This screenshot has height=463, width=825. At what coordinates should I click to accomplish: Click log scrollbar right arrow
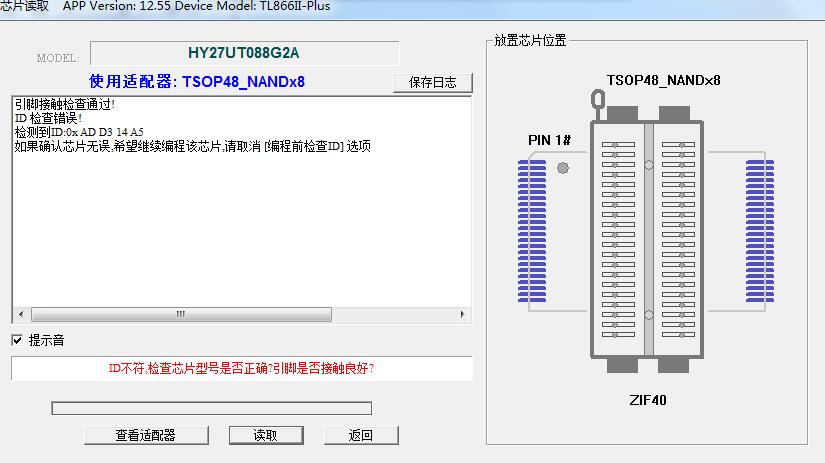[463, 314]
